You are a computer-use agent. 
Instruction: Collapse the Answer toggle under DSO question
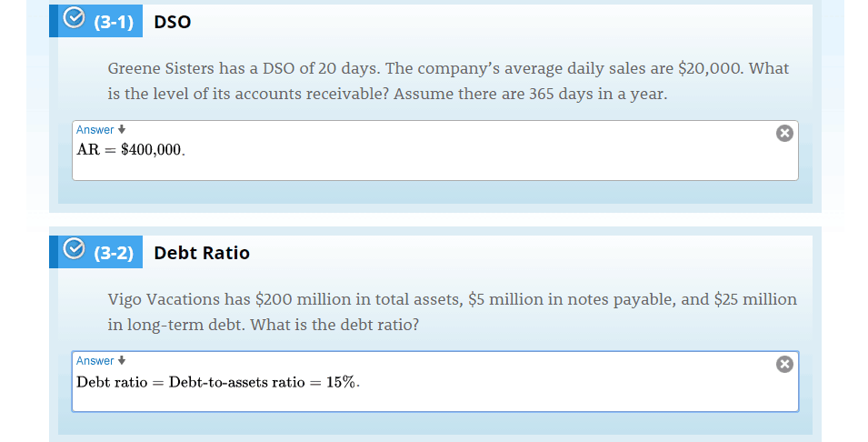coord(101,130)
